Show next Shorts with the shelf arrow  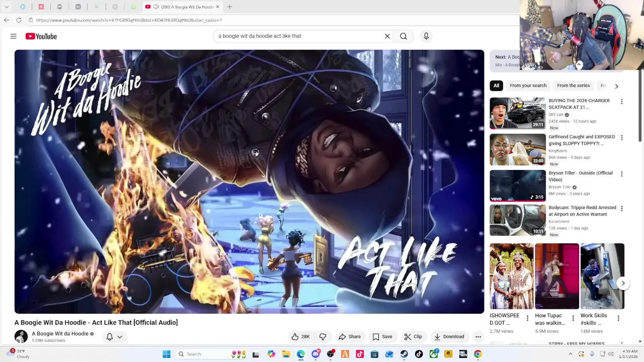click(623, 284)
